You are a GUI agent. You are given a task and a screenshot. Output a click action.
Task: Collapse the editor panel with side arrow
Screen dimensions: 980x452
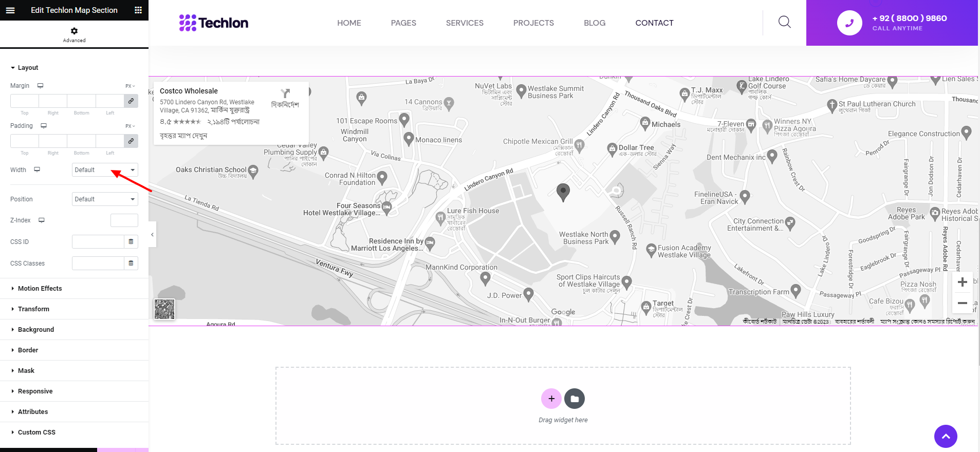pyautogui.click(x=152, y=235)
